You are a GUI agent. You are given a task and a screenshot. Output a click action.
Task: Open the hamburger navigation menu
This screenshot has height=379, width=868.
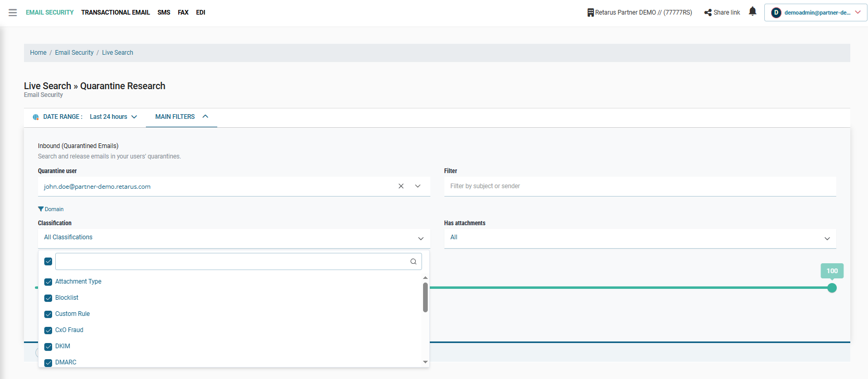pos(13,13)
